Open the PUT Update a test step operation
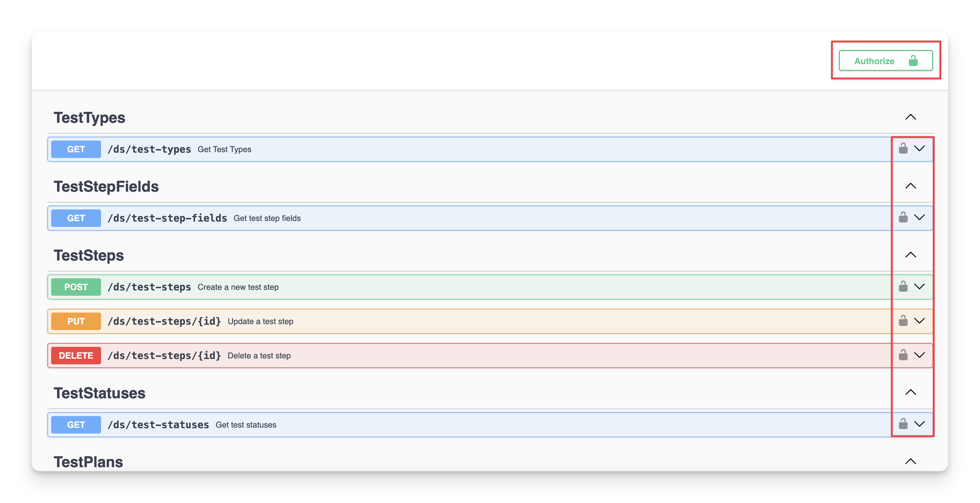This screenshot has width=980, height=503. [x=260, y=322]
